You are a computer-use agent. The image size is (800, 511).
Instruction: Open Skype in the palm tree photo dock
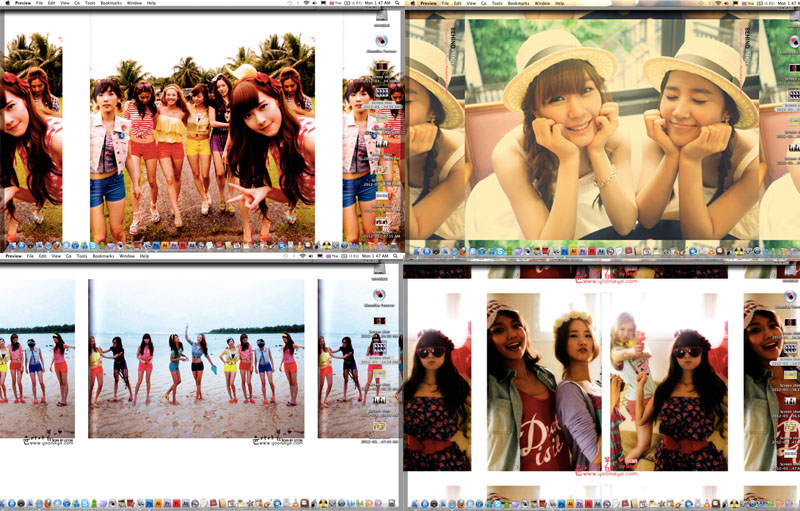93,245
